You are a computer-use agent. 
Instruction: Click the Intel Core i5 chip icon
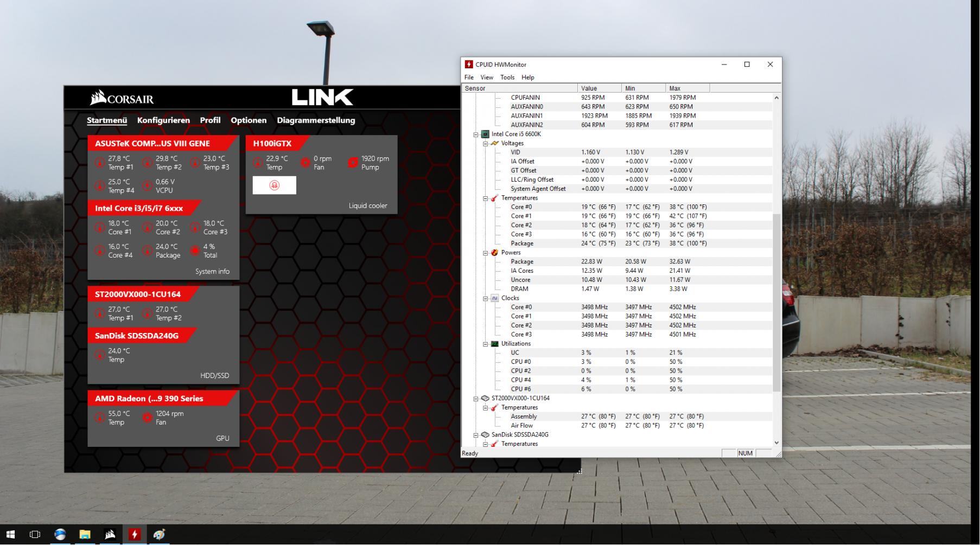click(485, 134)
